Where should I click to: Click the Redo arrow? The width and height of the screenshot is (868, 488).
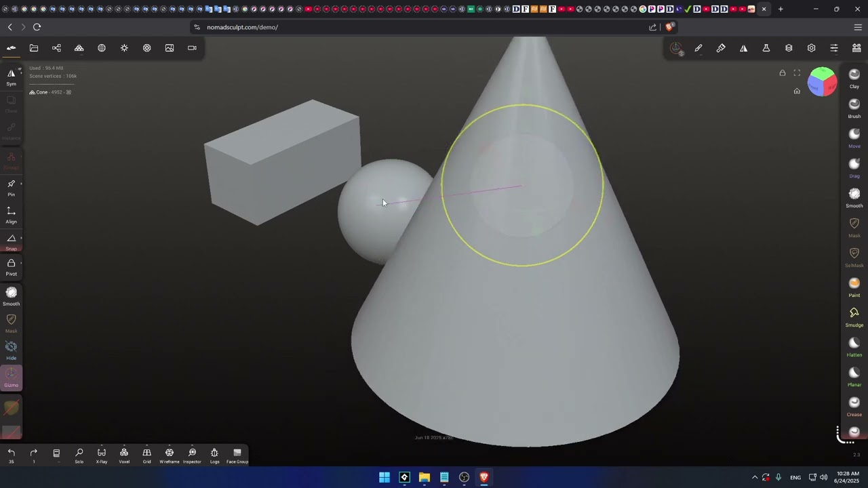coord(34,453)
